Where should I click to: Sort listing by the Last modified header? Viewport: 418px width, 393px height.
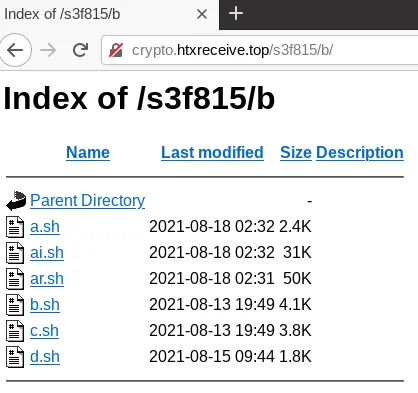tap(212, 153)
